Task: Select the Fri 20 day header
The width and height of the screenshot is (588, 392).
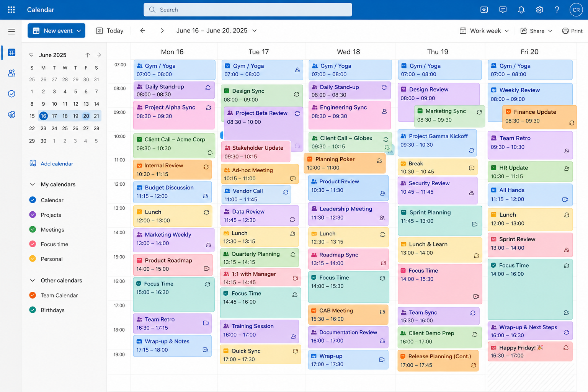Action: (x=529, y=52)
